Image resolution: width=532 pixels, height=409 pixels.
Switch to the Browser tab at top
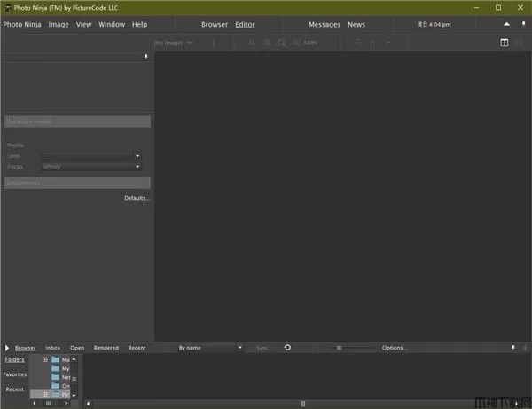click(x=214, y=24)
